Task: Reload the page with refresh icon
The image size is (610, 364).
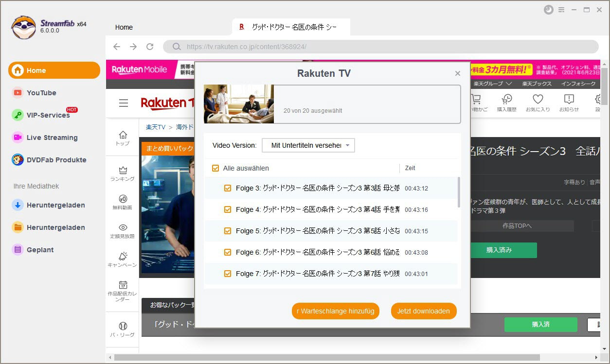Action: point(150,47)
